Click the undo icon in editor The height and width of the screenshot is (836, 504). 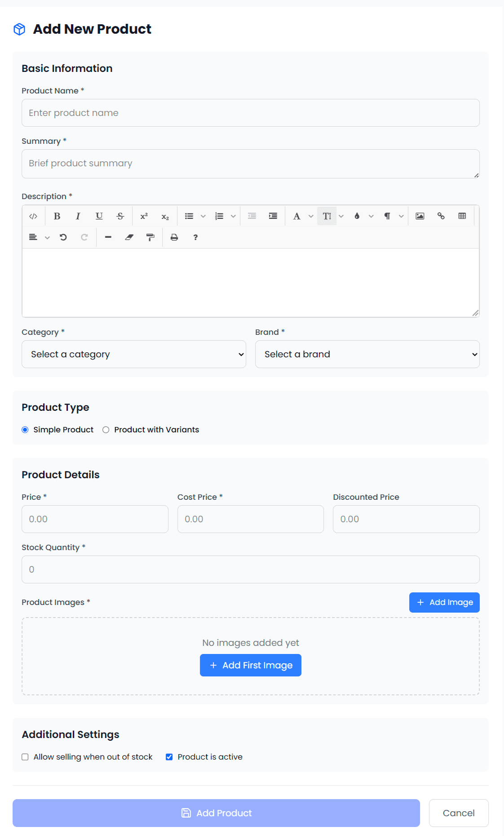click(x=63, y=237)
